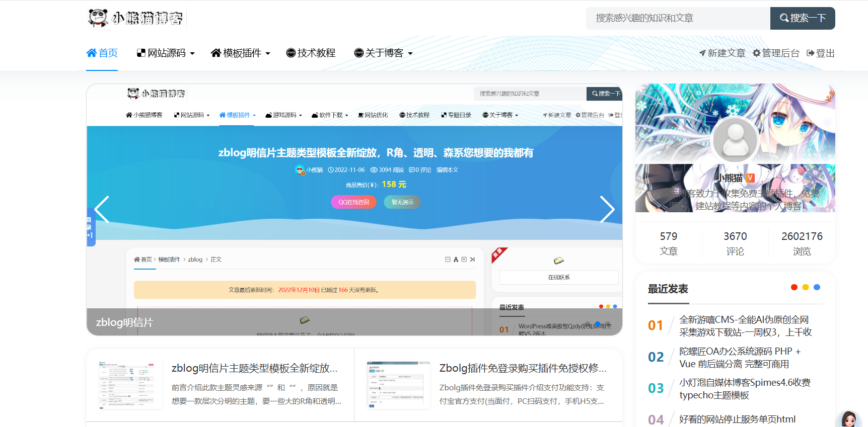Click the 搜索一下 button
The height and width of the screenshot is (427, 868).
point(803,18)
